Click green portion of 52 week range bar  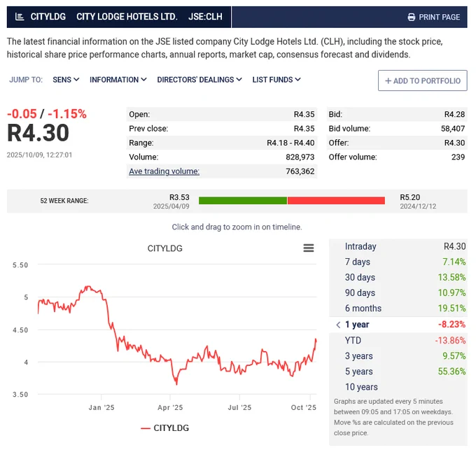tap(243, 201)
